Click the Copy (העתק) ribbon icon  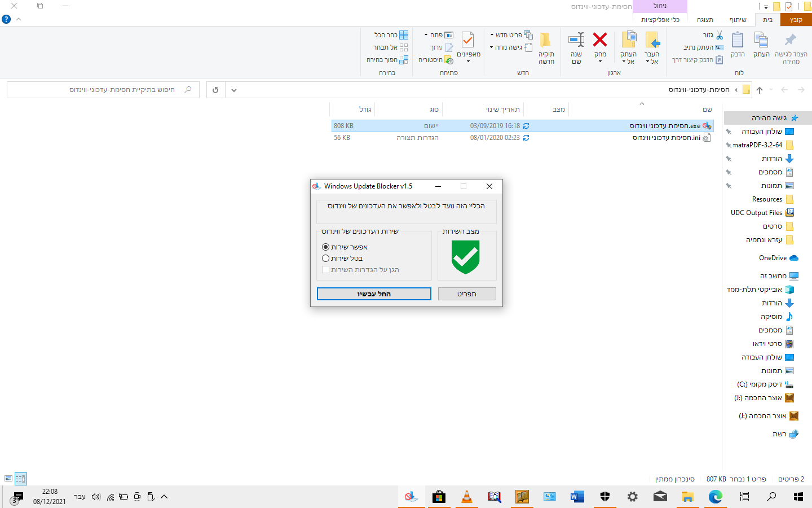[x=761, y=41]
